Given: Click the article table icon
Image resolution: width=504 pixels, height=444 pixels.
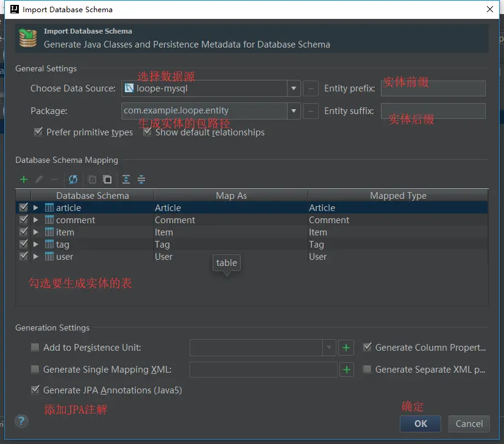Looking at the screenshot, I should pos(49,207).
